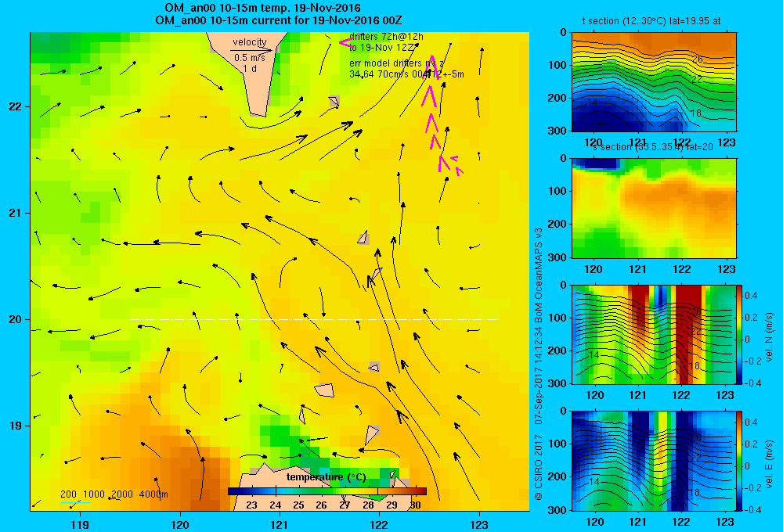Click longitude label 122 on main map
Viewport: 783px width, 532px height.
[379, 524]
